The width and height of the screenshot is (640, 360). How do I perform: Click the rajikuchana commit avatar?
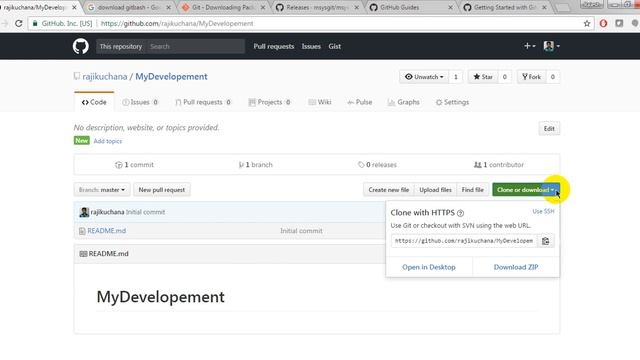(x=84, y=212)
